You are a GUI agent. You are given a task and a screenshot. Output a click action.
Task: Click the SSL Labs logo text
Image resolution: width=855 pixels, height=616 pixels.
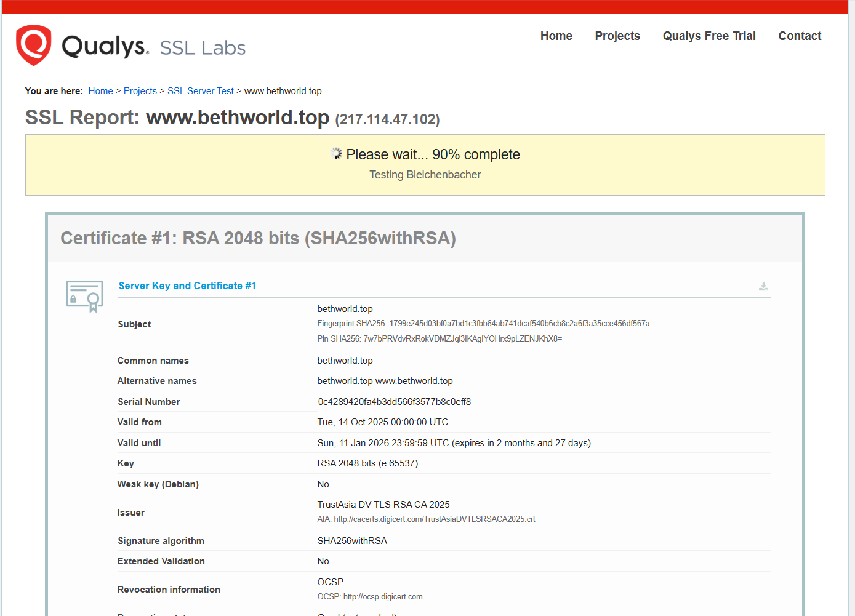click(x=203, y=48)
